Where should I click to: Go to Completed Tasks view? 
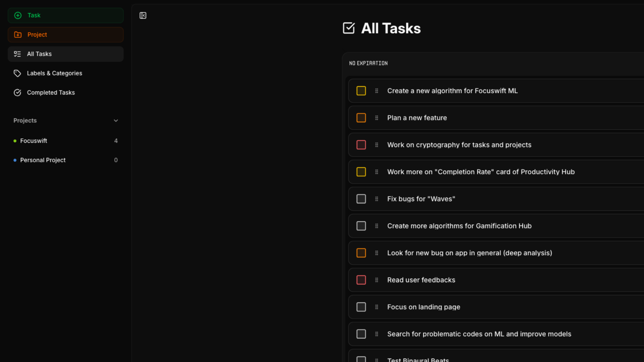51,93
